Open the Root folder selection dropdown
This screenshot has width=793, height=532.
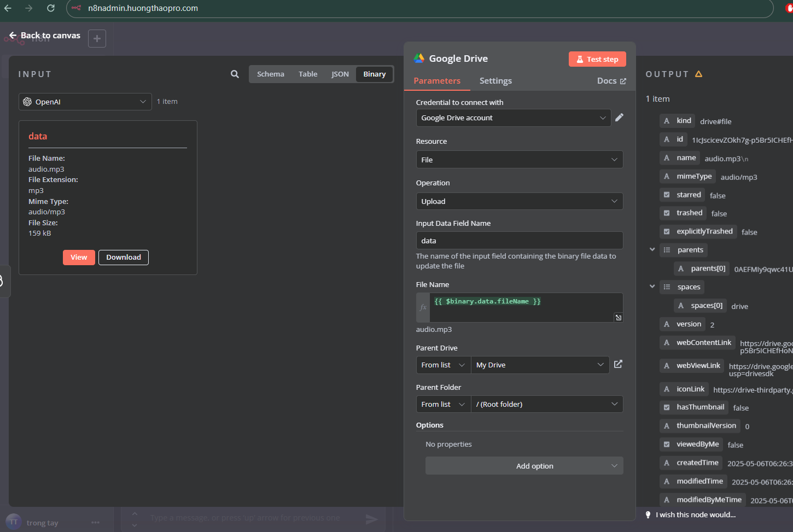coord(547,404)
